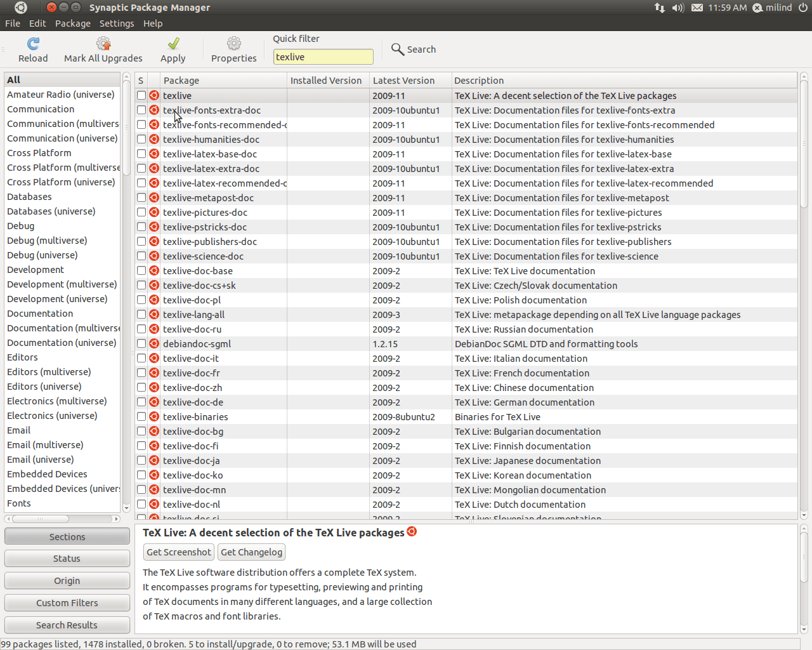Click the Get Changelog button
812x650 pixels.
coord(251,552)
